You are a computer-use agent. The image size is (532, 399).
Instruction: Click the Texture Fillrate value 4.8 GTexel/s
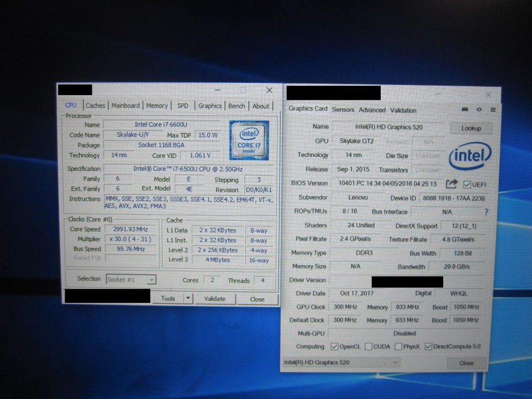tap(458, 240)
